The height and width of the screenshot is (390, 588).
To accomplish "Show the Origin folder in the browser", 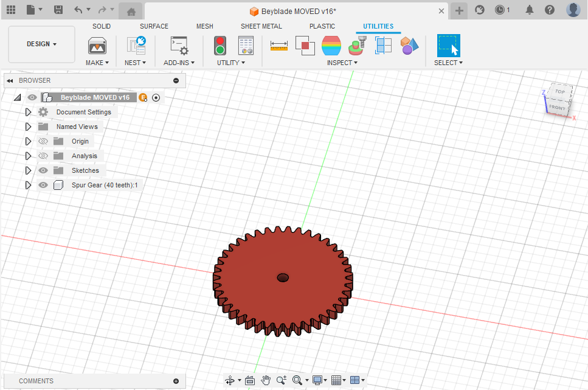I will click(x=43, y=141).
